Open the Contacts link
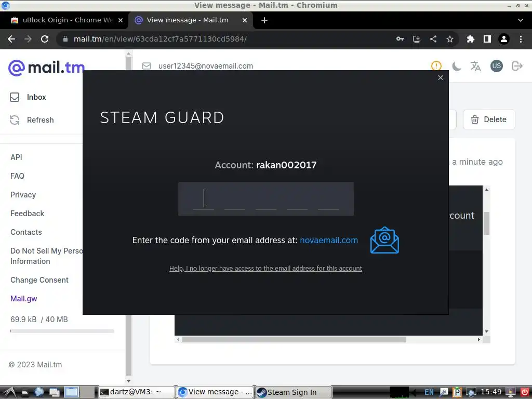This screenshot has height=399, width=532. pos(26,232)
